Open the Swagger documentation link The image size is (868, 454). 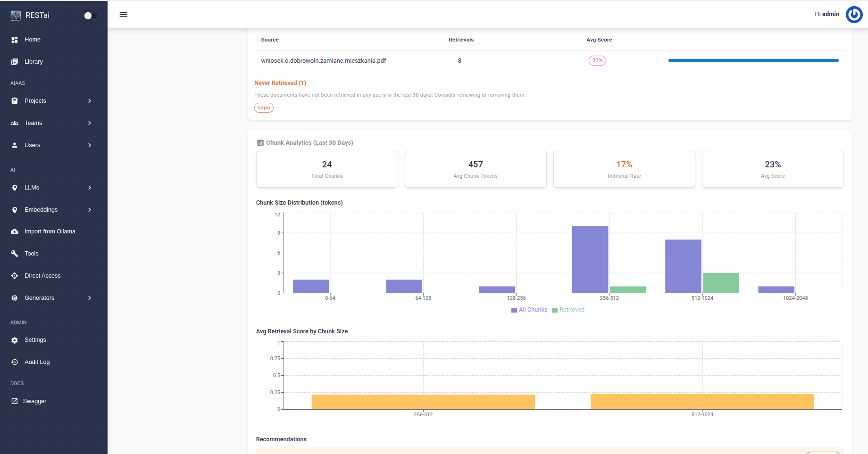(x=34, y=401)
